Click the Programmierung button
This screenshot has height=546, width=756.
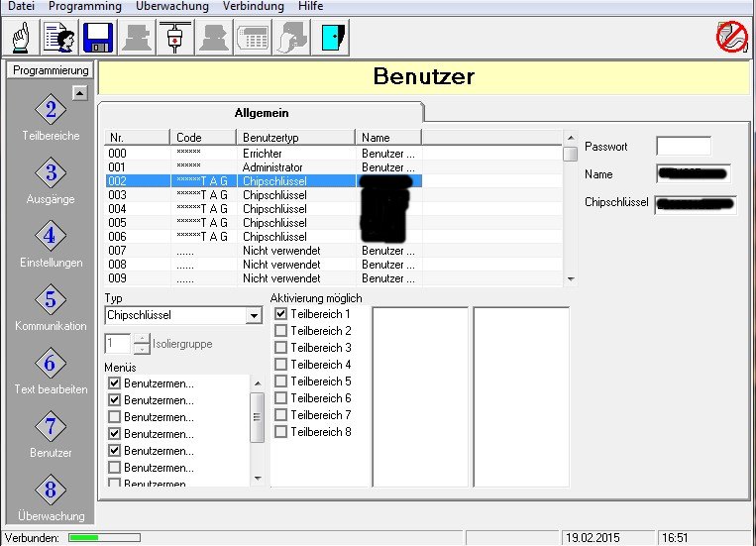(x=51, y=70)
